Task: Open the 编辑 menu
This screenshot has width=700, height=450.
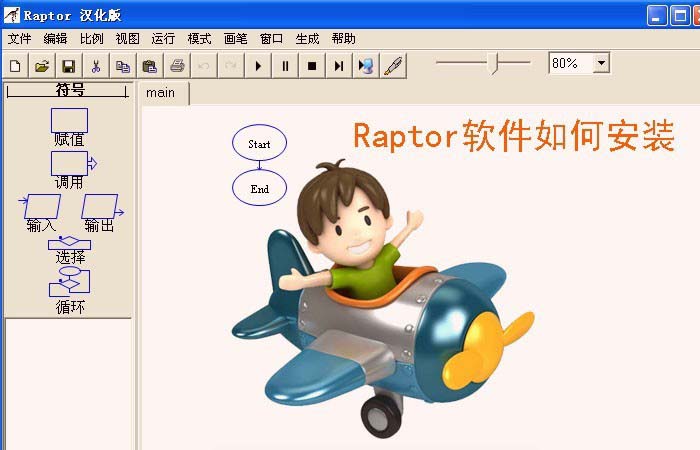Action: coord(55,39)
